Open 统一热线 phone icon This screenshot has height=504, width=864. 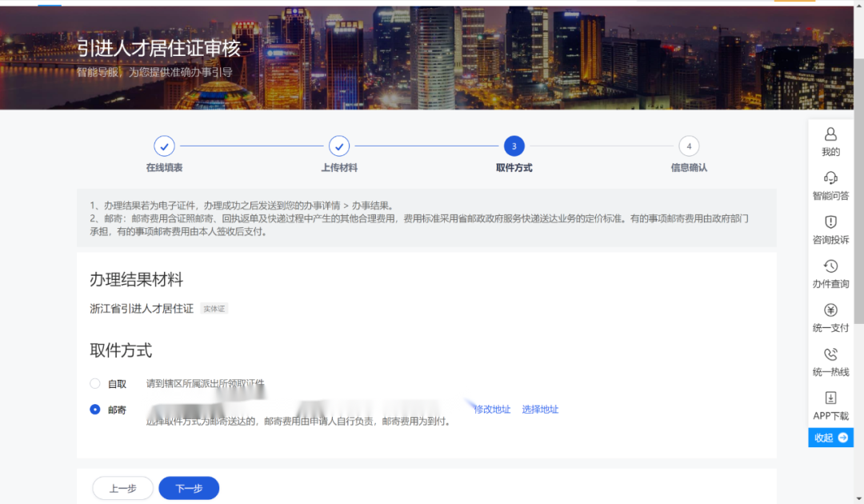coord(830,354)
